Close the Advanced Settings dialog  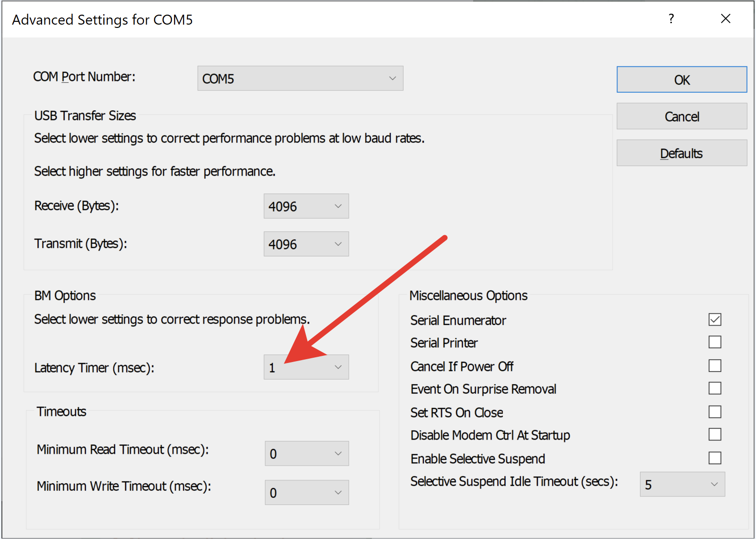[x=725, y=19]
